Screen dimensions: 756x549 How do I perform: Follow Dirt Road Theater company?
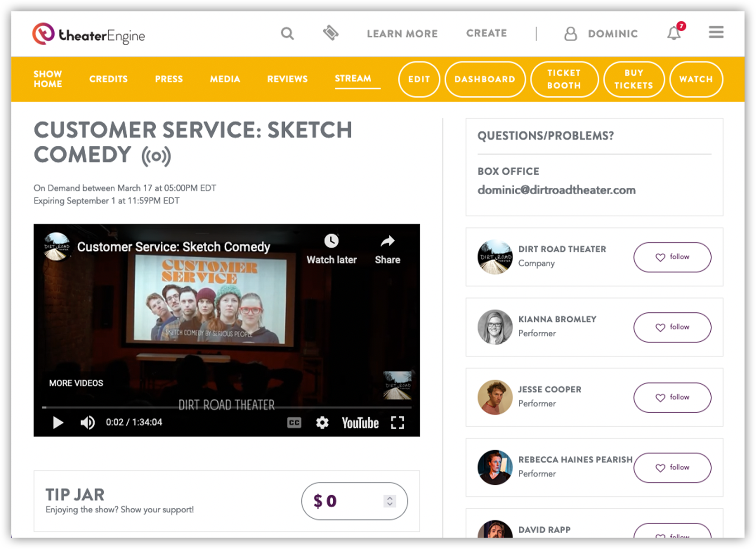[672, 257]
